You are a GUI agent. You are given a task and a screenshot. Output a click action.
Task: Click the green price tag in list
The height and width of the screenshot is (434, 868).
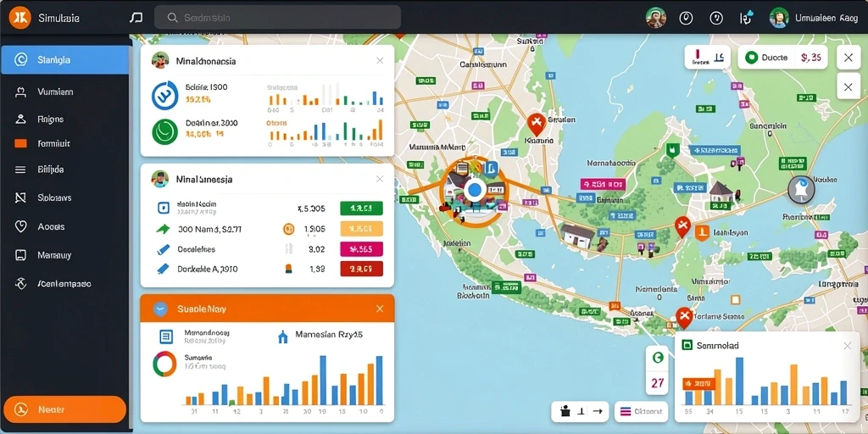(x=361, y=209)
